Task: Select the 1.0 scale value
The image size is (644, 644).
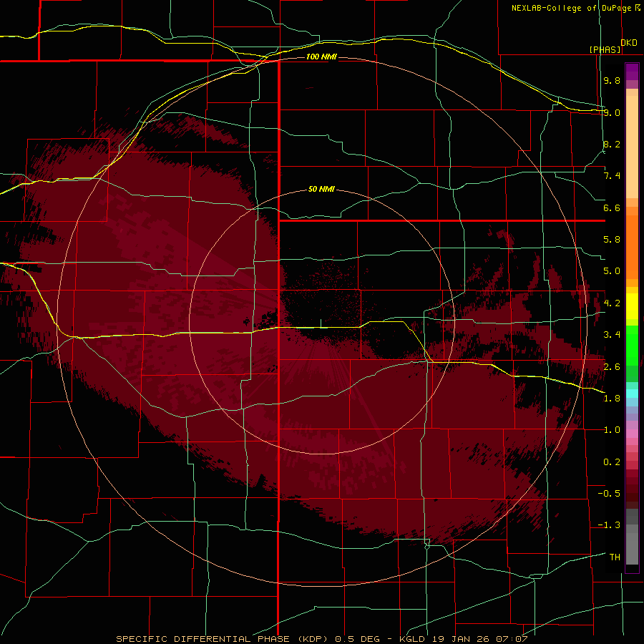Action: [x=612, y=430]
